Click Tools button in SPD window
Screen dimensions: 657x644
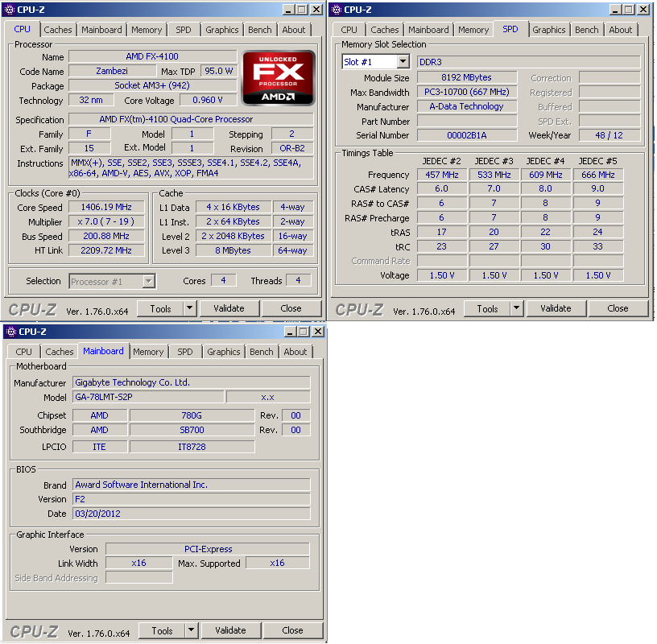pos(487,308)
